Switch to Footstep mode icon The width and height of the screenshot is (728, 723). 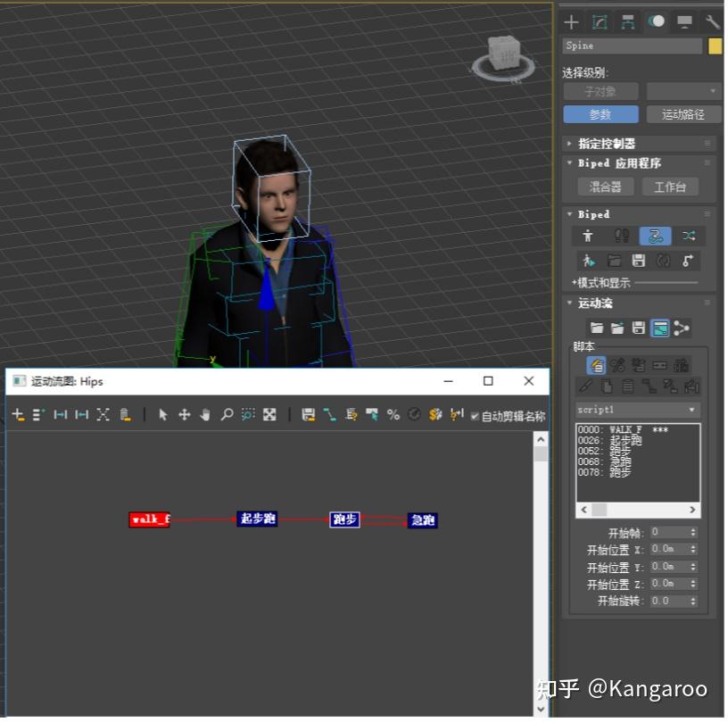click(623, 237)
